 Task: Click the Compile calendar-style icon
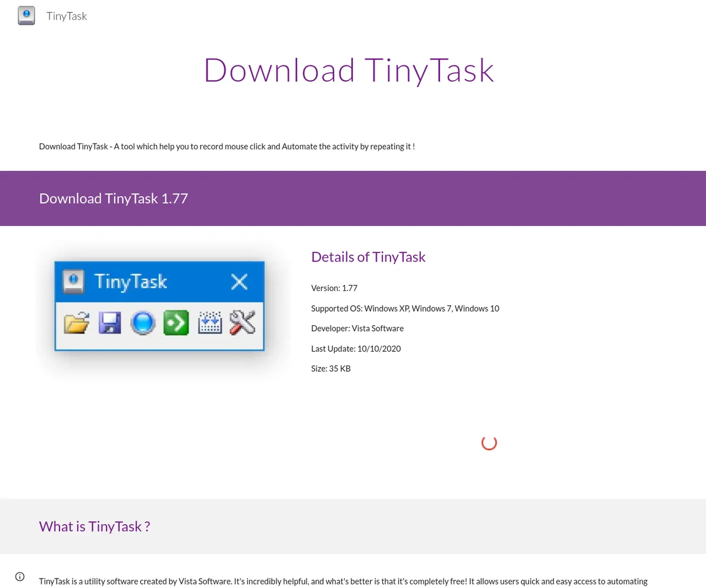[x=209, y=323]
